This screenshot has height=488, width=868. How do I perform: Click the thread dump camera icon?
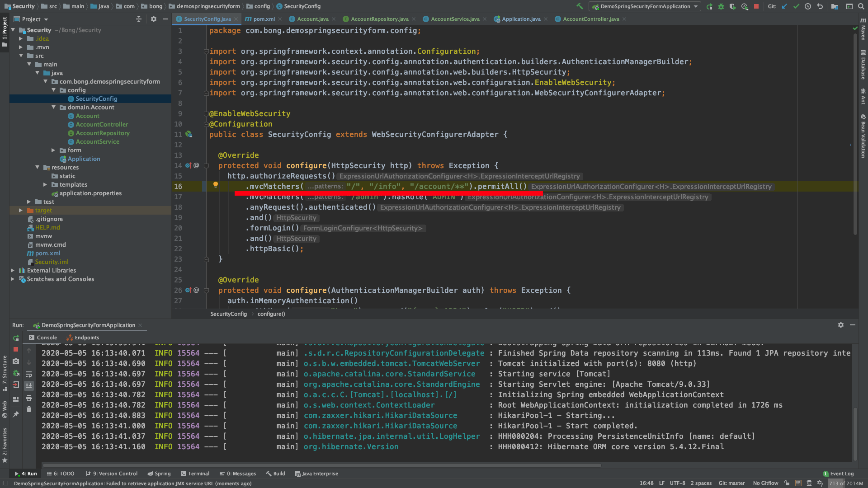tap(16, 361)
